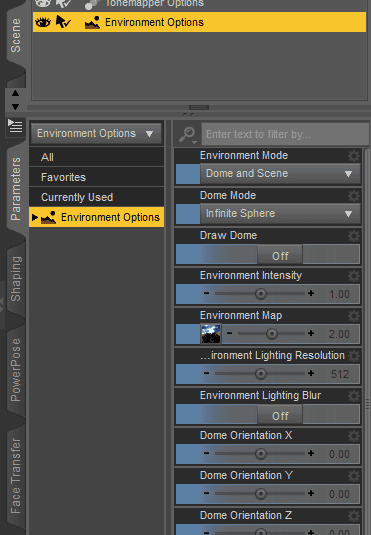Image resolution: width=371 pixels, height=535 pixels.
Task: Open Dome Orientation Y settings gear
Action: pyautogui.click(x=354, y=476)
